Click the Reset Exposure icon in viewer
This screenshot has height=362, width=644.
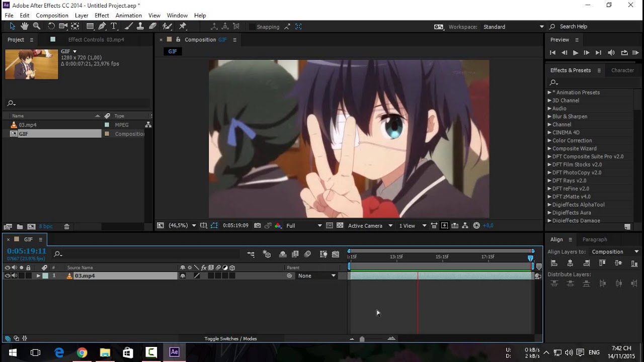pos(476,226)
